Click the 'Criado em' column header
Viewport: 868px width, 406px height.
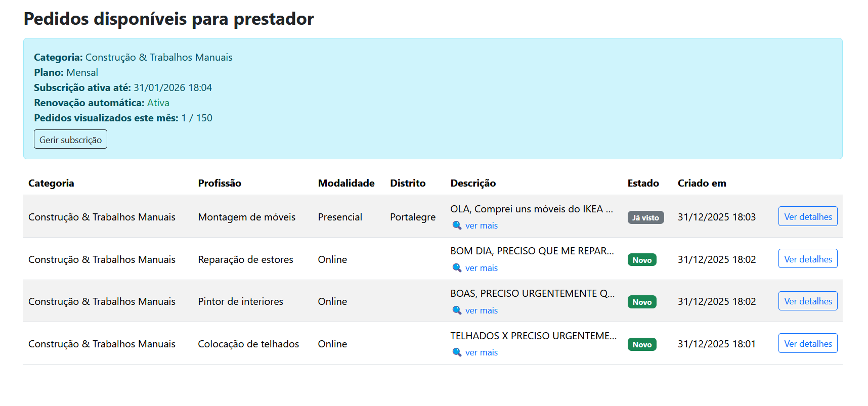702,183
